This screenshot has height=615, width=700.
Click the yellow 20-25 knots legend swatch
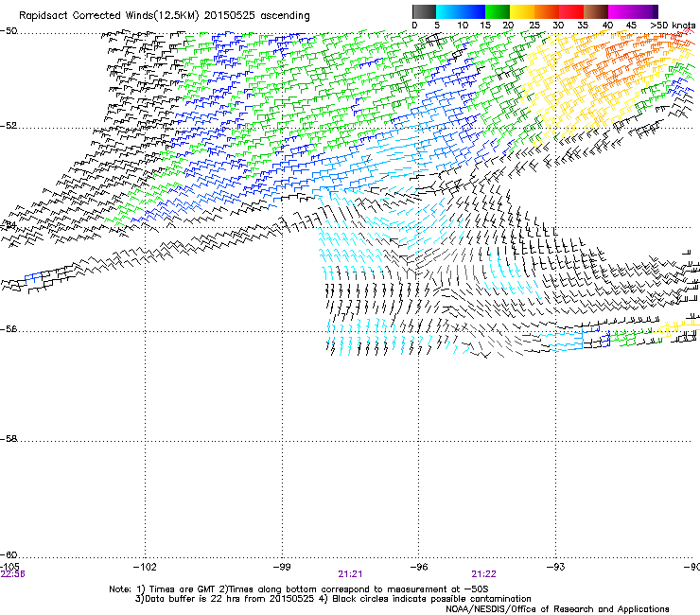click(522, 11)
